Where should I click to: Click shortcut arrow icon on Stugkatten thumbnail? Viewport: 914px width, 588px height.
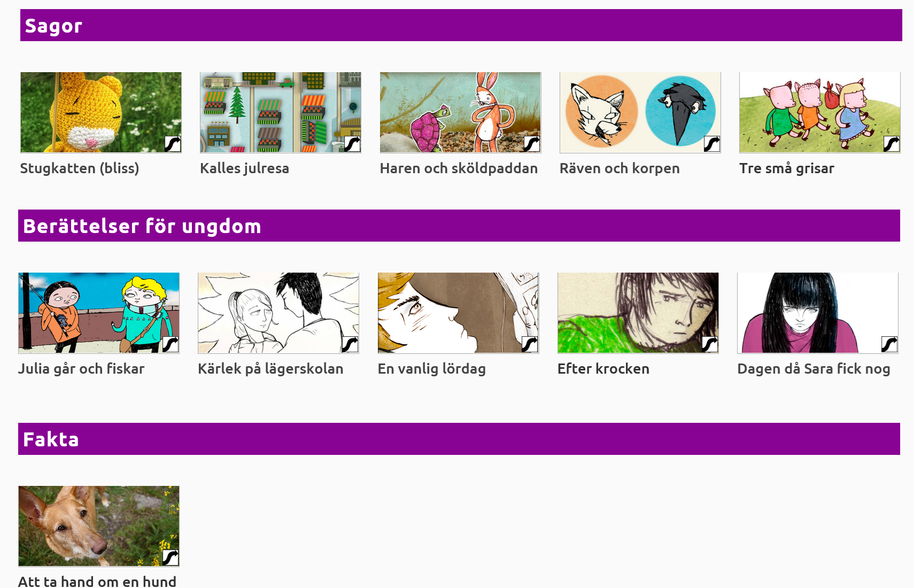coord(173,144)
